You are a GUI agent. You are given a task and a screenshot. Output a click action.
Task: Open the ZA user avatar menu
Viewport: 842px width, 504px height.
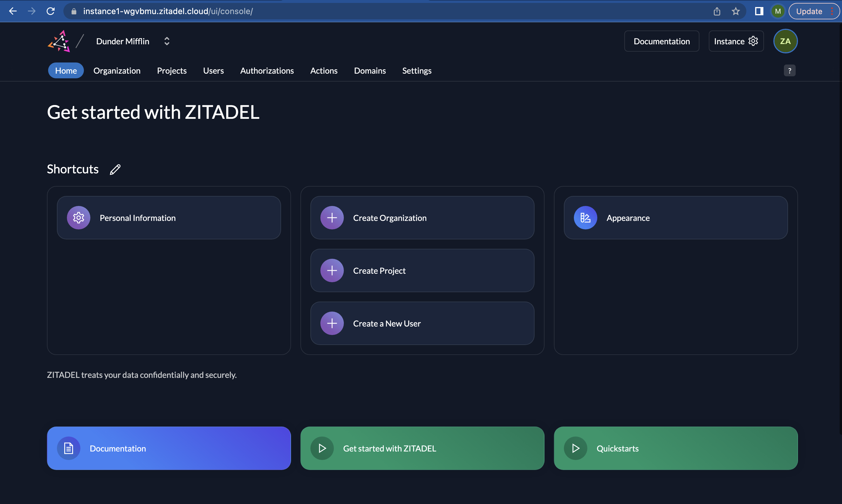pyautogui.click(x=785, y=41)
